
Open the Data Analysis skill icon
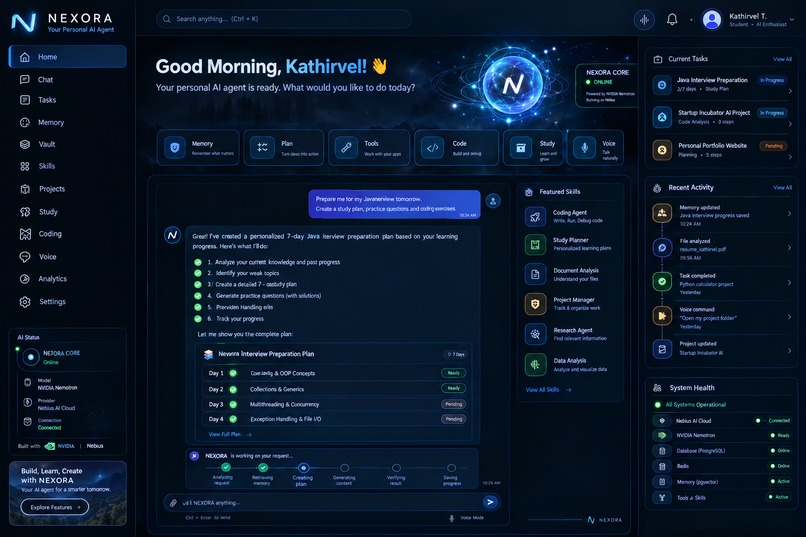[x=535, y=365]
